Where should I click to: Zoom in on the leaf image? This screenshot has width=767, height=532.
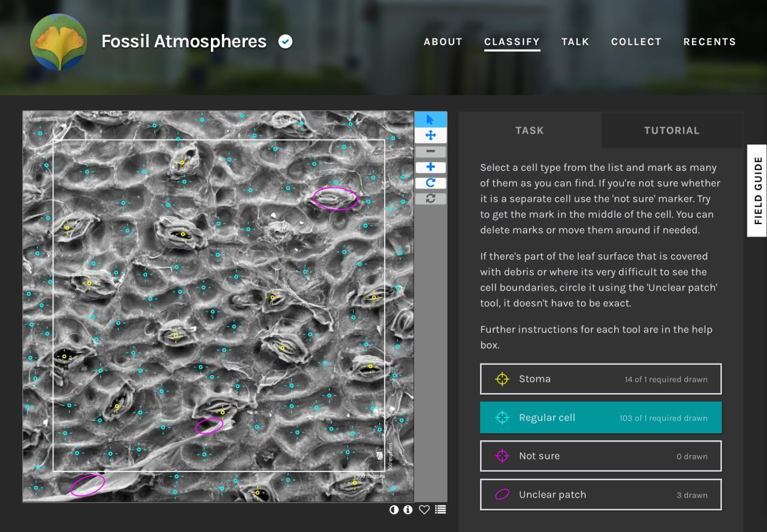point(430,167)
